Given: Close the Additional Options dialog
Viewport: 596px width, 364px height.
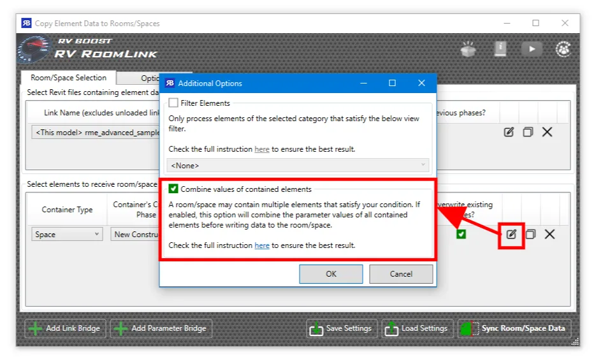Looking at the screenshot, I should click(x=421, y=83).
